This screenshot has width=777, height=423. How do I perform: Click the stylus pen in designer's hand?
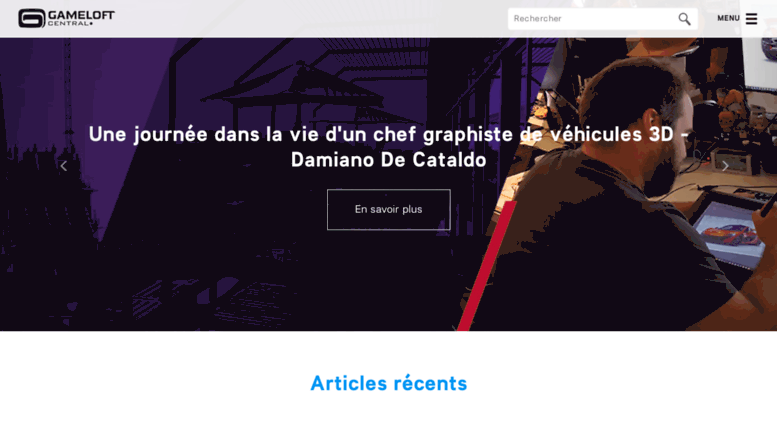pos(768,204)
